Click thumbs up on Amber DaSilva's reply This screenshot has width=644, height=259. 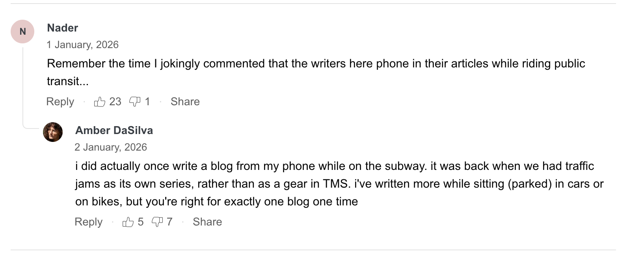[128, 222]
